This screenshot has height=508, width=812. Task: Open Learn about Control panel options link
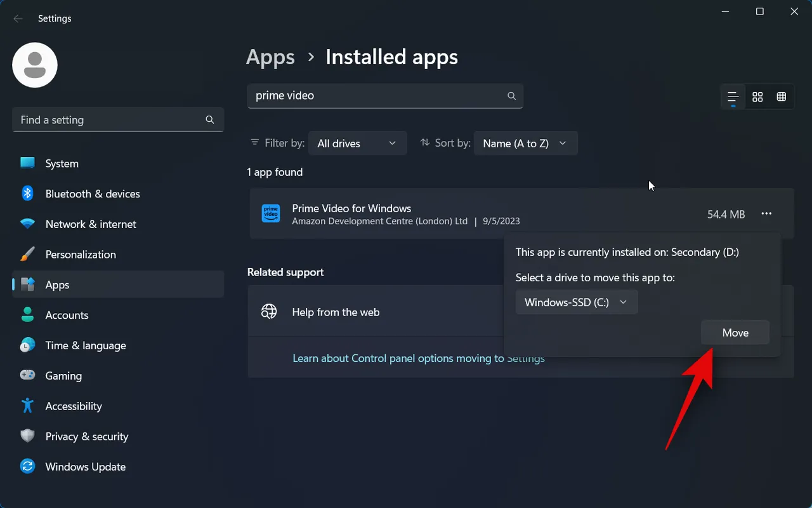[x=419, y=358]
